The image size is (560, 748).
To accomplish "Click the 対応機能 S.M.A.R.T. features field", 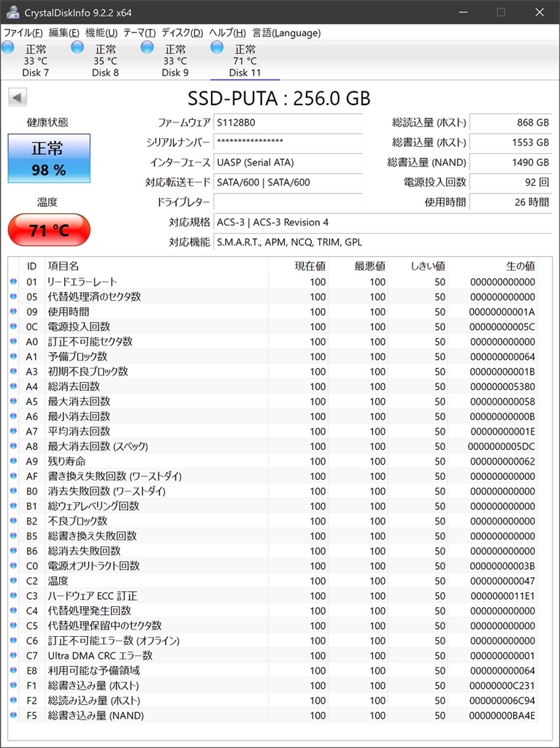I will [x=382, y=243].
